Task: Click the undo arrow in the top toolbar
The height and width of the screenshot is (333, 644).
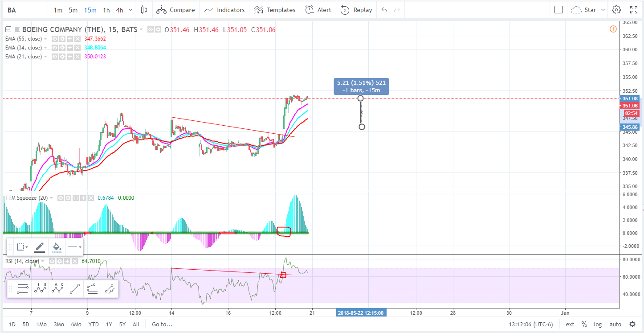Action: (x=384, y=10)
